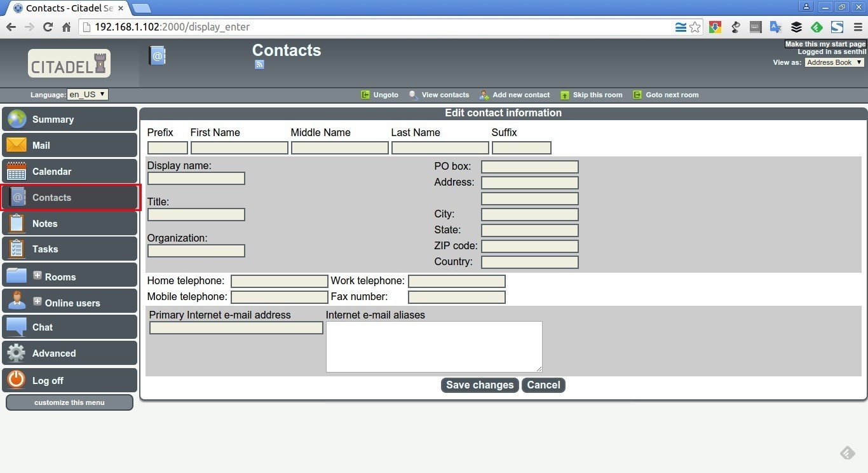
Task: Open the Summary globe icon in sidebar
Action: [x=17, y=119]
